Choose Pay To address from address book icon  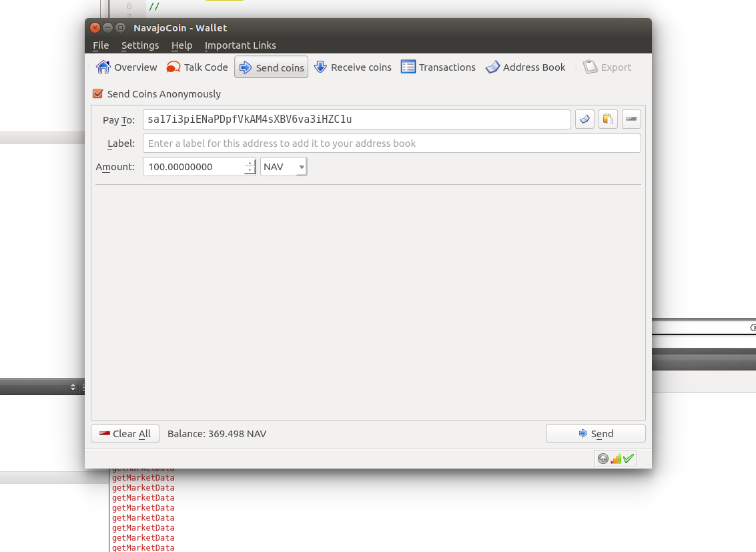coord(585,119)
